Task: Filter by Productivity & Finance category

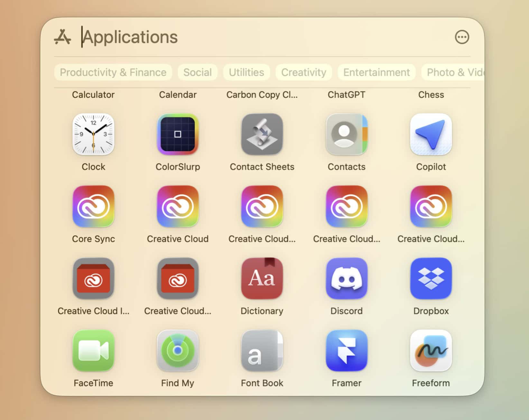Action: tap(113, 72)
